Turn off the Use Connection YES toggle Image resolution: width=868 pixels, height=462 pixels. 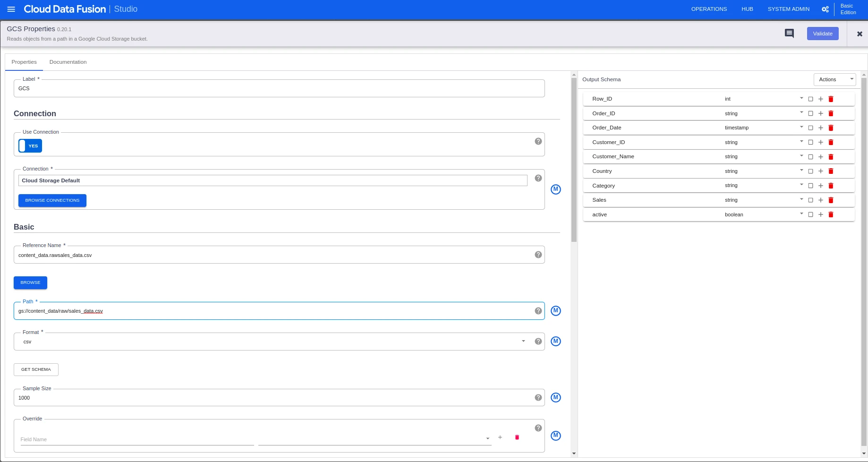click(x=30, y=145)
